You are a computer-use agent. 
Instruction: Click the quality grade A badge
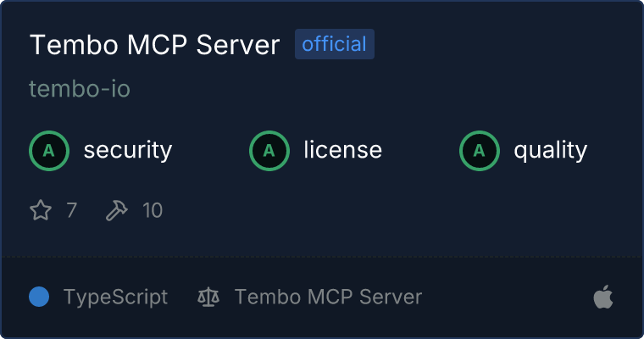click(x=480, y=151)
